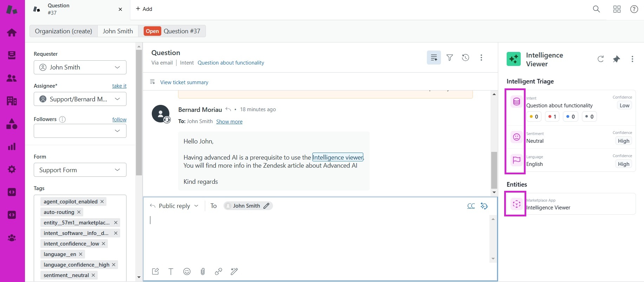Click the icon next to CC
This screenshot has height=282, width=644.
tap(484, 206)
